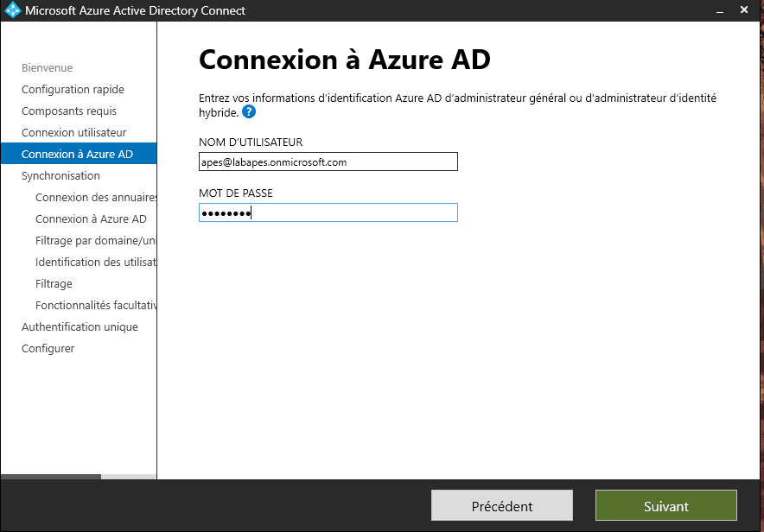The width and height of the screenshot is (764, 532).
Task: Click the sidebar horizontal scrollbar
Action: coord(52,476)
